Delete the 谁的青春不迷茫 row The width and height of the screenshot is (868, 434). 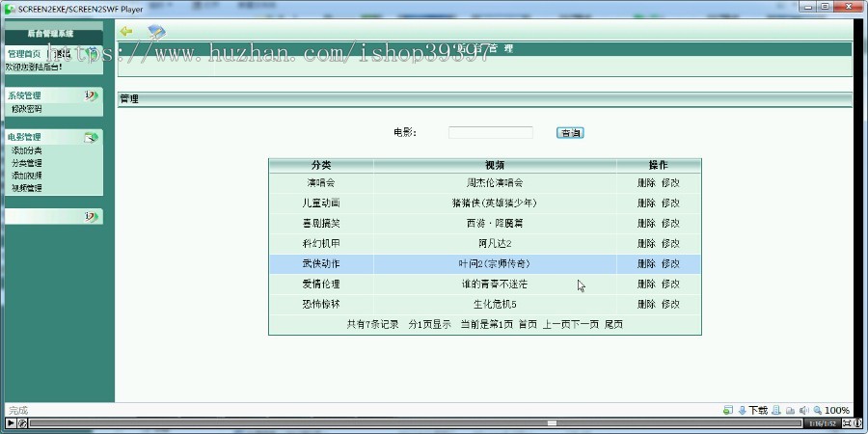pyautogui.click(x=646, y=284)
